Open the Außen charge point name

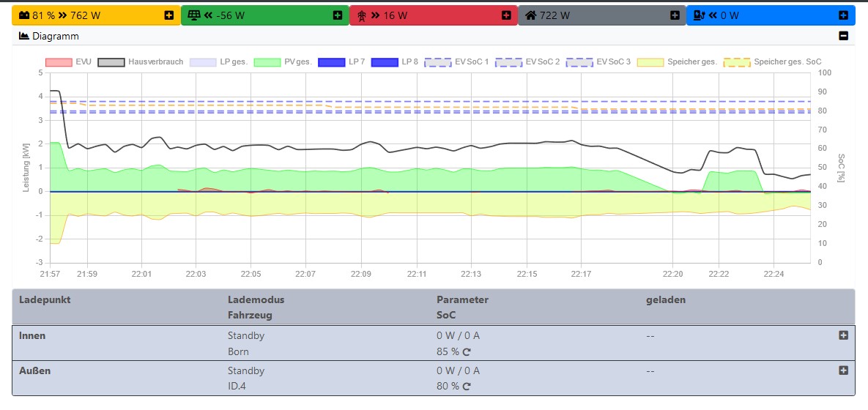32,370
